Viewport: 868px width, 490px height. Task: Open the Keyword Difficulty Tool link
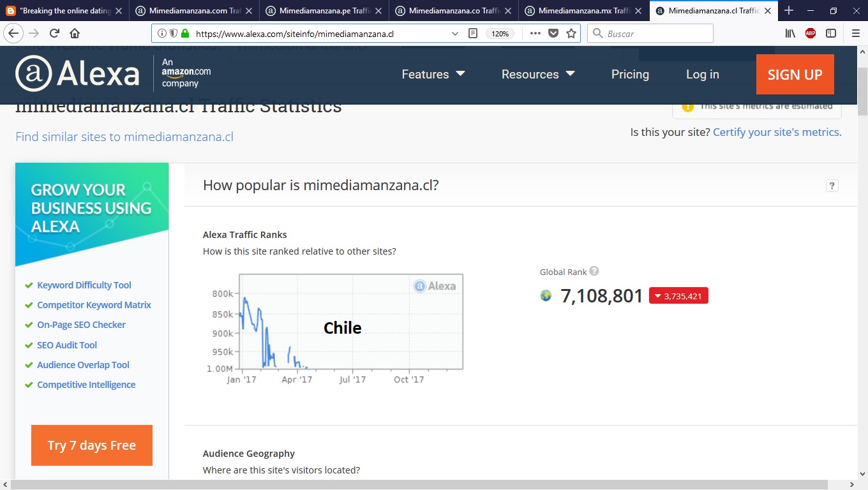pyautogui.click(x=84, y=285)
